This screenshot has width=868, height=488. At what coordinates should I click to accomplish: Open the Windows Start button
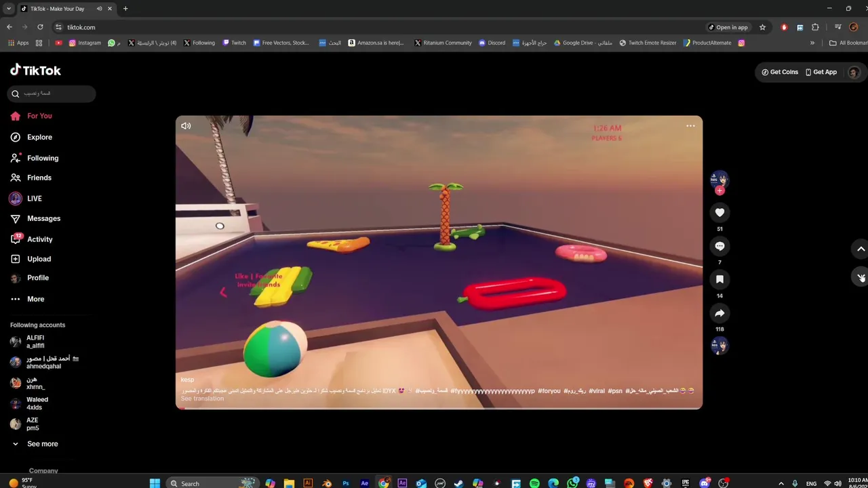(x=155, y=483)
